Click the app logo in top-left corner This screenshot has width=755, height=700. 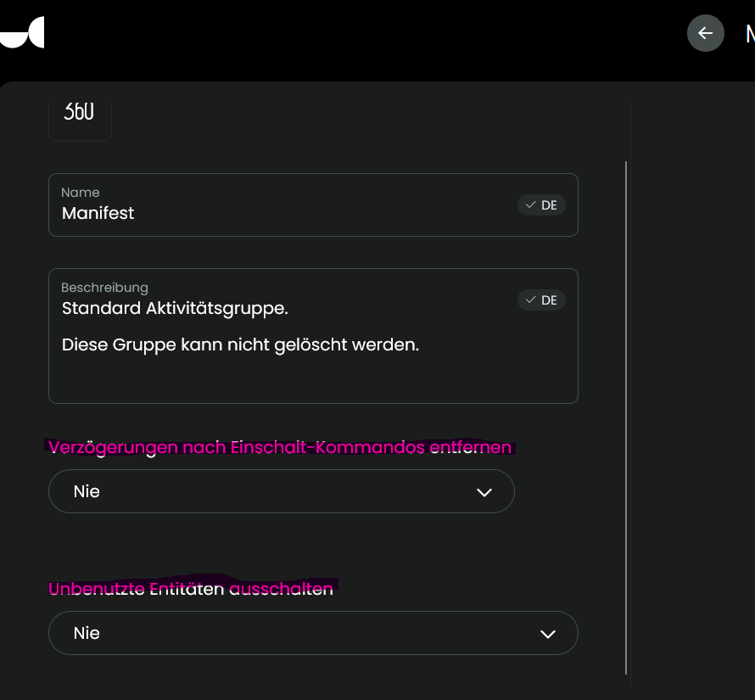click(22, 32)
